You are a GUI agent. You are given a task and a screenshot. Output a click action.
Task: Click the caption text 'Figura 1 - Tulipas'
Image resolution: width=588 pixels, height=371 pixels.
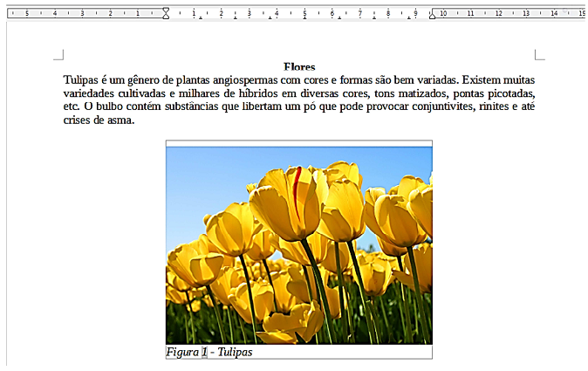click(209, 353)
